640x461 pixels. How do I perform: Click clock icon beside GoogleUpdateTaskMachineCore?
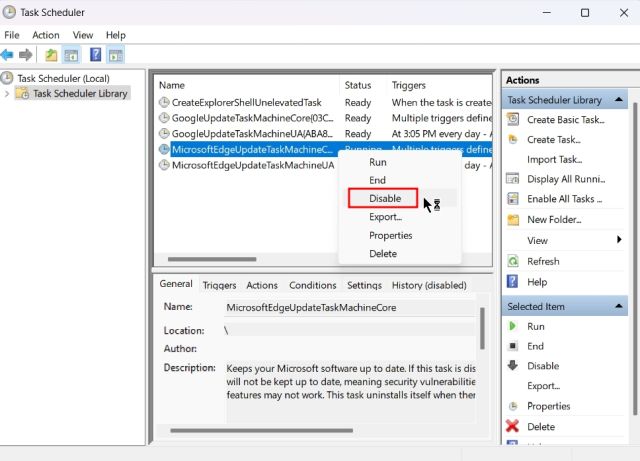click(164, 118)
